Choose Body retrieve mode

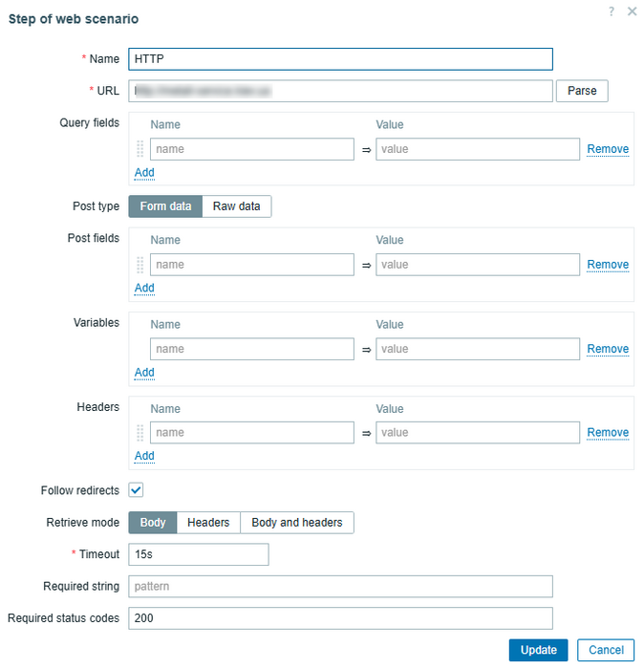click(x=153, y=523)
